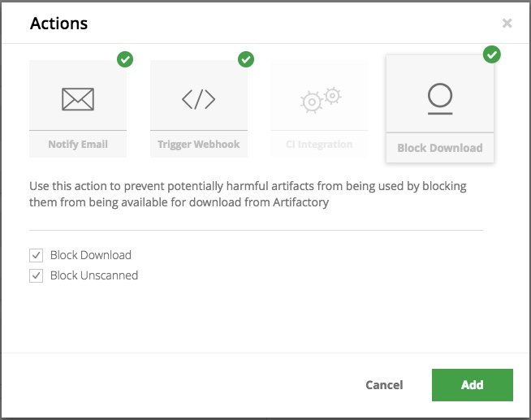Click the Actions dialog title

pyautogui.click(x=59, y=24)
